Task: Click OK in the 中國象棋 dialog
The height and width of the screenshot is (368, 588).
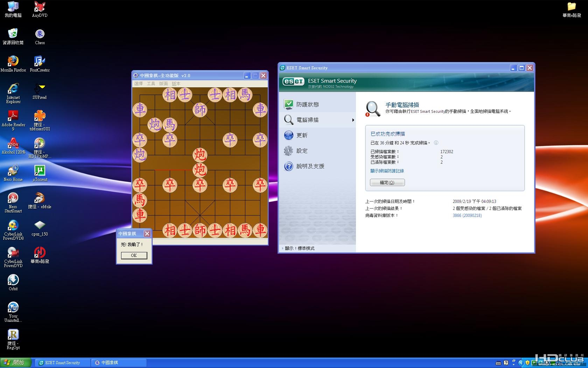Action: pyautogui.click(x=134, y=255)
